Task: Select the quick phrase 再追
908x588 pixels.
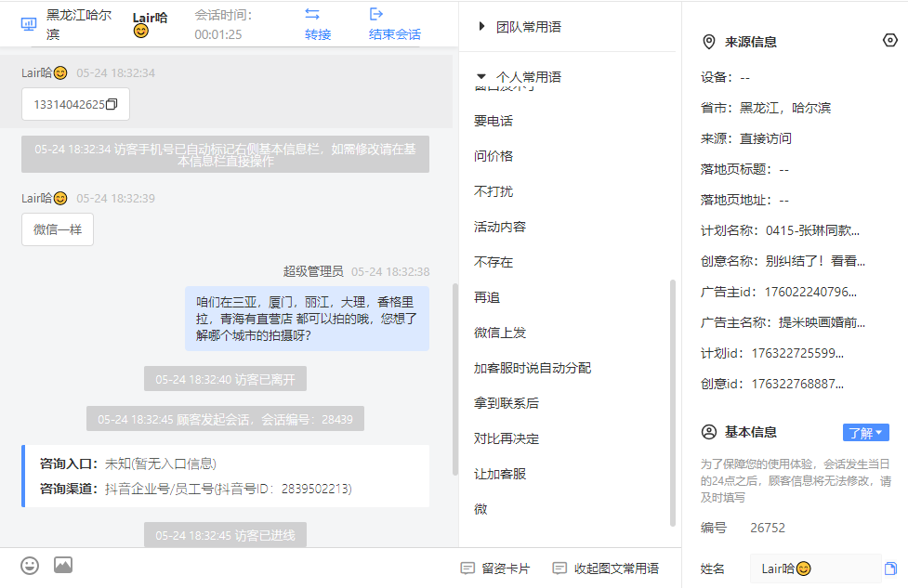Action: (x=487, y=297)
